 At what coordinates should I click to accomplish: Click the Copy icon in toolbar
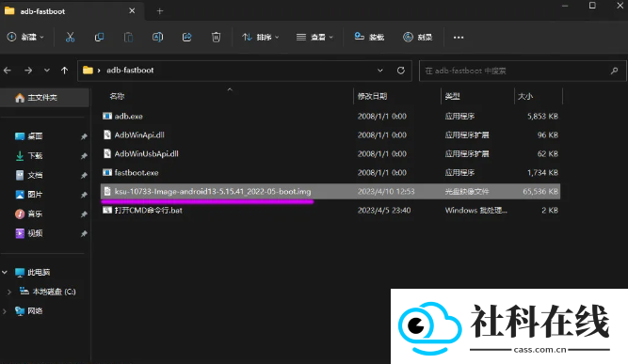(x=99, y=38)
